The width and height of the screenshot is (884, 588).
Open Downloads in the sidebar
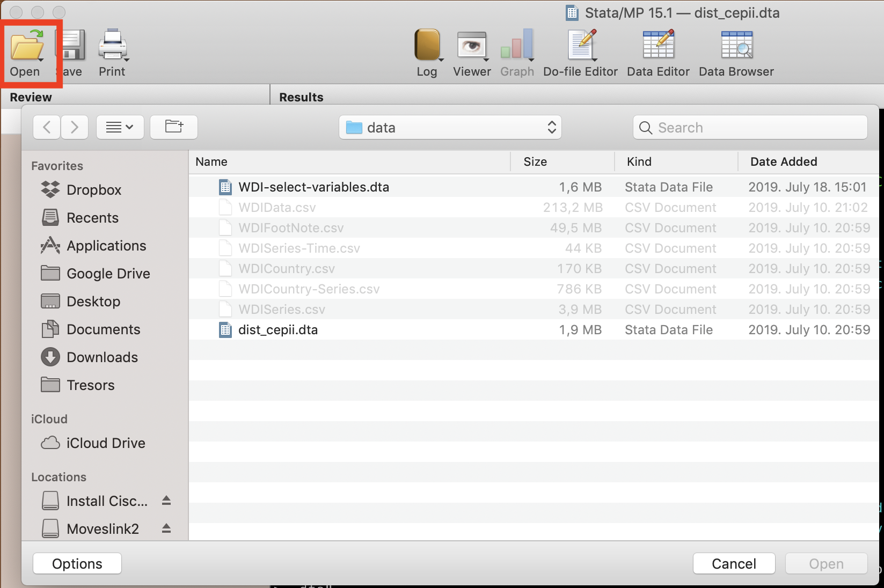(x=90, y=357)
